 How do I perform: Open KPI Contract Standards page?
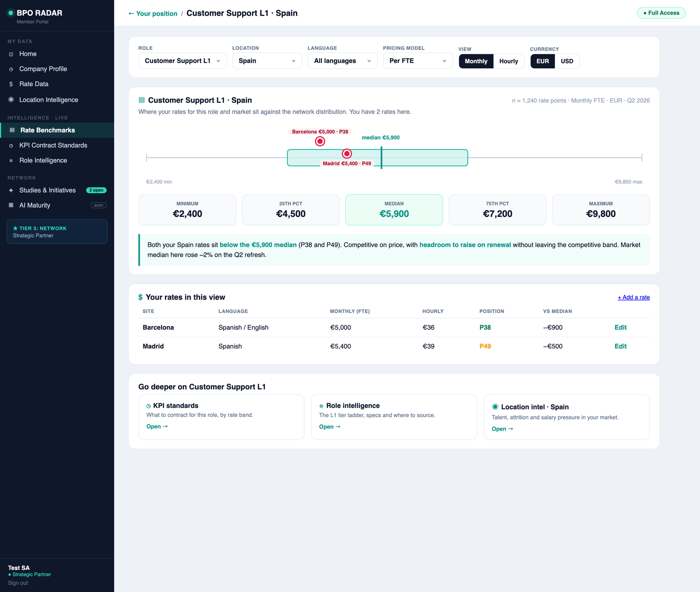(57, 145)
